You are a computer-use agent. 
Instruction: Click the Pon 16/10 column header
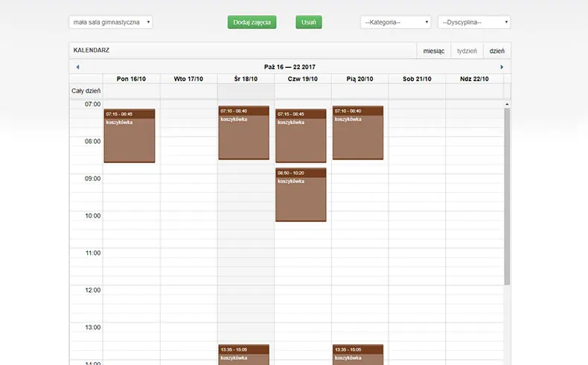131,78
